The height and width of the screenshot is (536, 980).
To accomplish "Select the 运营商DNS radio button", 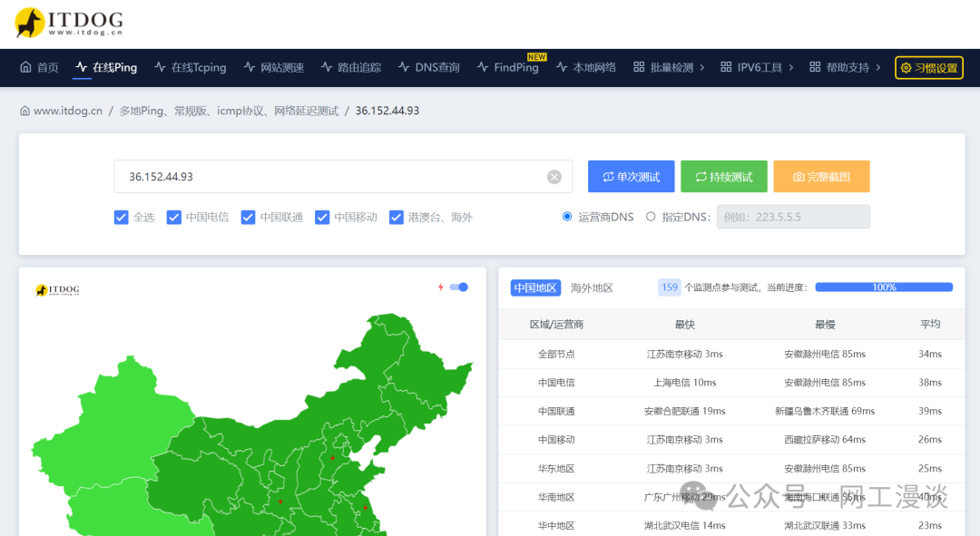I will click(567, 216).
